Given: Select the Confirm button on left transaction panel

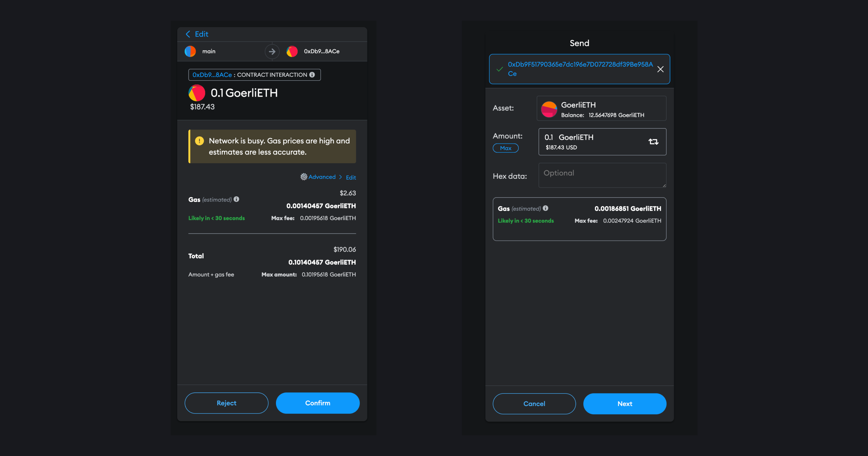Looking at the screenshot, I should pos(318,402).
